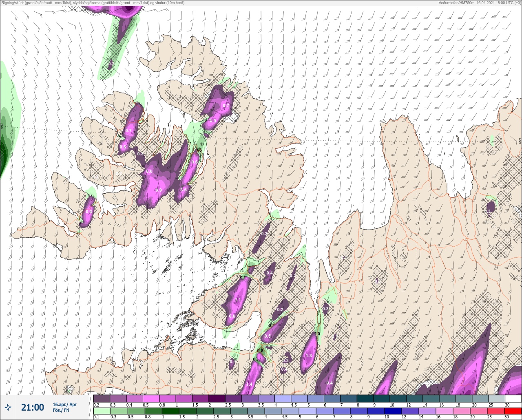This screenshot has width=522, height=420.
Task: Click the weekday text 'Fös./ Fri'
Action: tap(61, 410)
